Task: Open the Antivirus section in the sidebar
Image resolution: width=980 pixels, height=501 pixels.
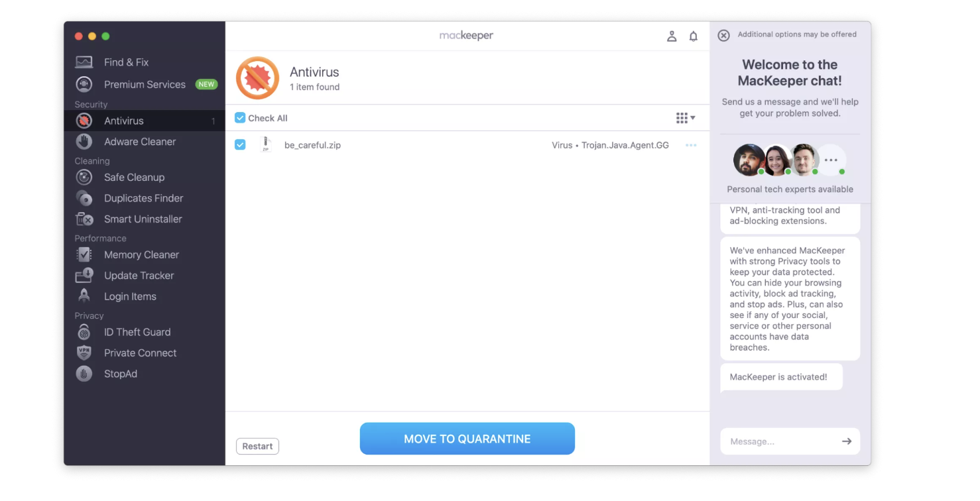Action: pyautogui.click(x=124, y=121)
